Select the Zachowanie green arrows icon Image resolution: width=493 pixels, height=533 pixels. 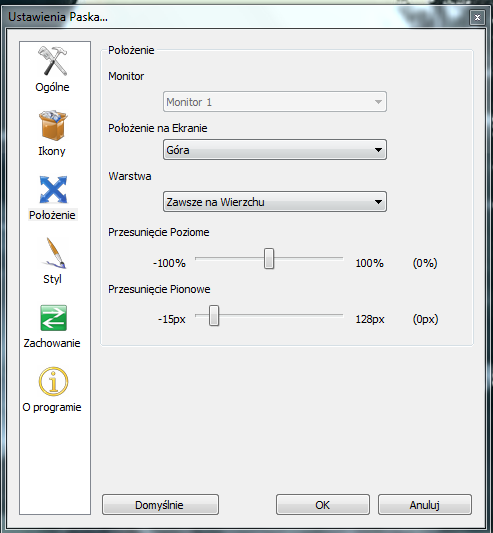[x=53, y=318]
